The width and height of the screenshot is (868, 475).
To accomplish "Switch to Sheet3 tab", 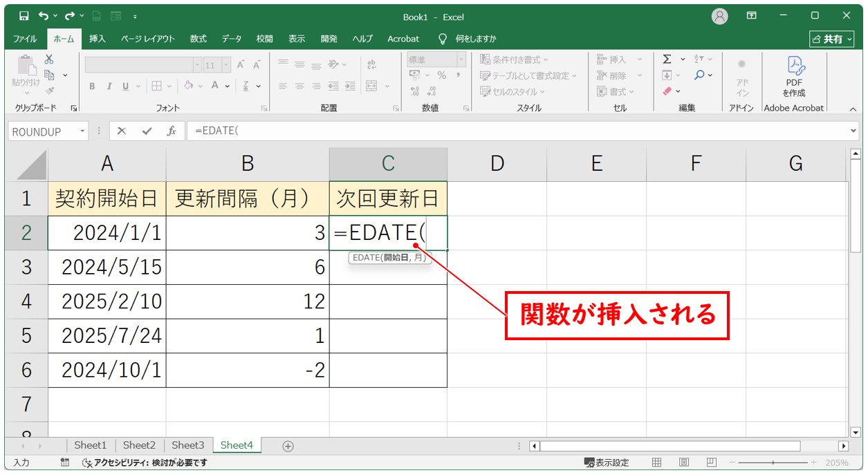I will coord(188,446).
